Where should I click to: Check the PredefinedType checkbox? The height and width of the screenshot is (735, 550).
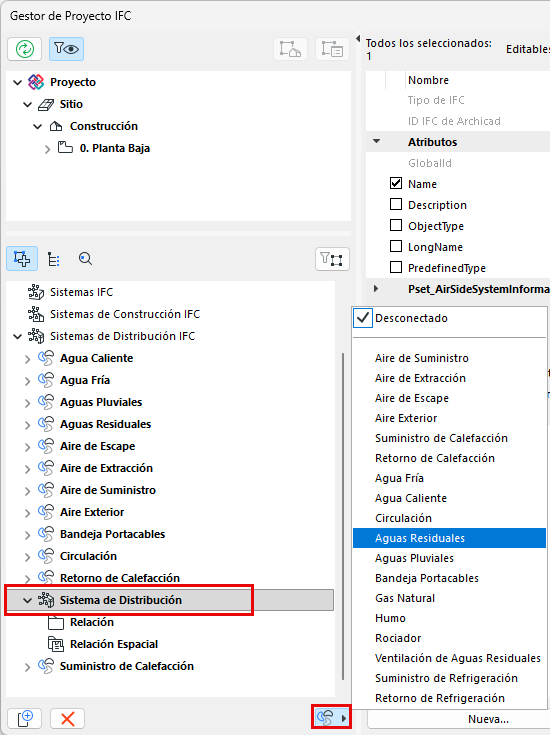pyautogui.click(x=396, y=267)
